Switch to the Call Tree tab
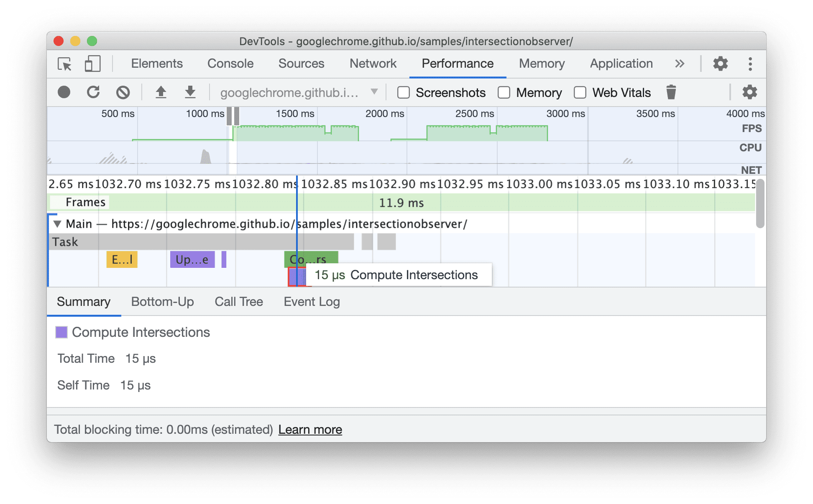Viewport: 813px width, 504px height. pyautogui.click(x=238, y=301)
